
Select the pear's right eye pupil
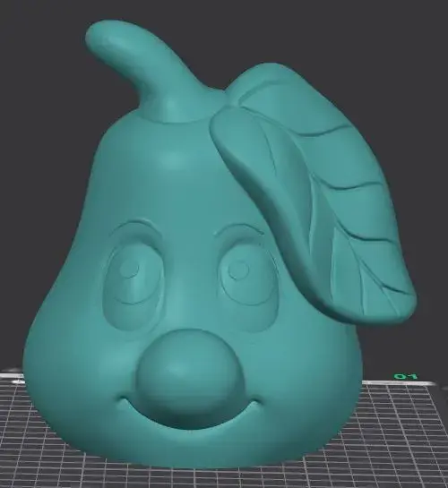(238, 270)
